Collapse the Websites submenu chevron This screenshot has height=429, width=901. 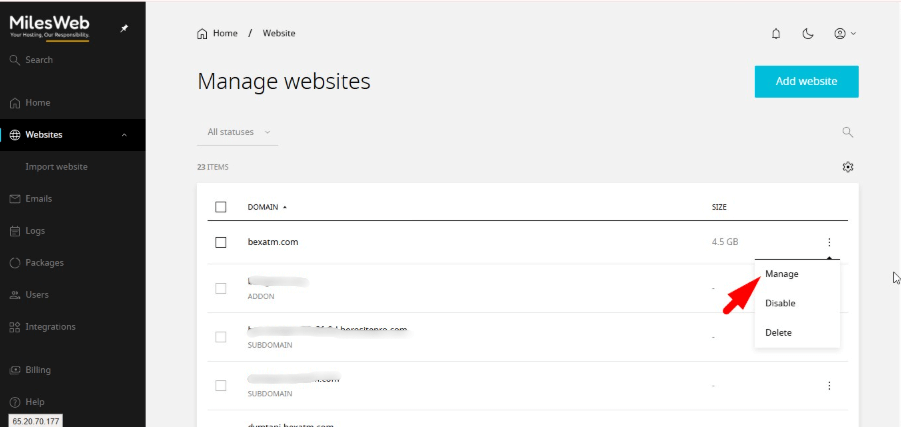(x=125, y=135)
